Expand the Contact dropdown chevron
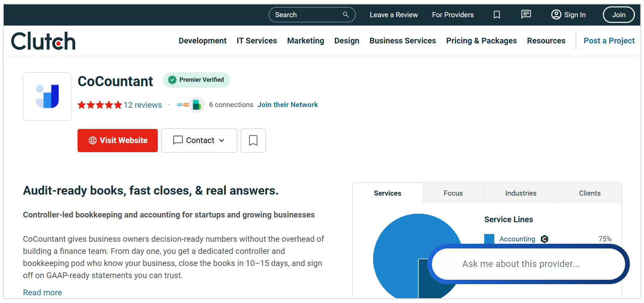Screen dimensions: 644x303 tap(222, 140)
